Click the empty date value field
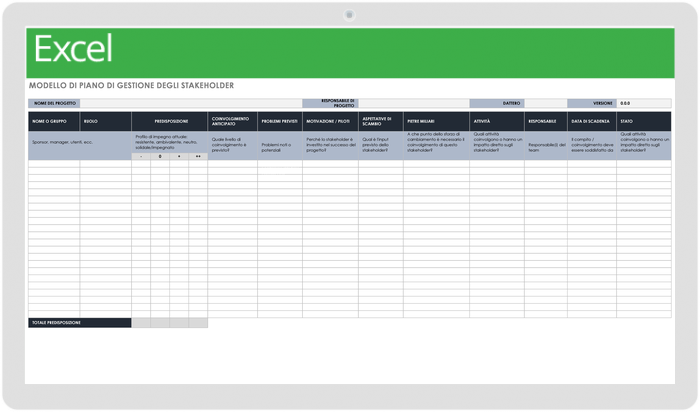The image size is (700, 412). pyautogui.click(x=546, y=103)
